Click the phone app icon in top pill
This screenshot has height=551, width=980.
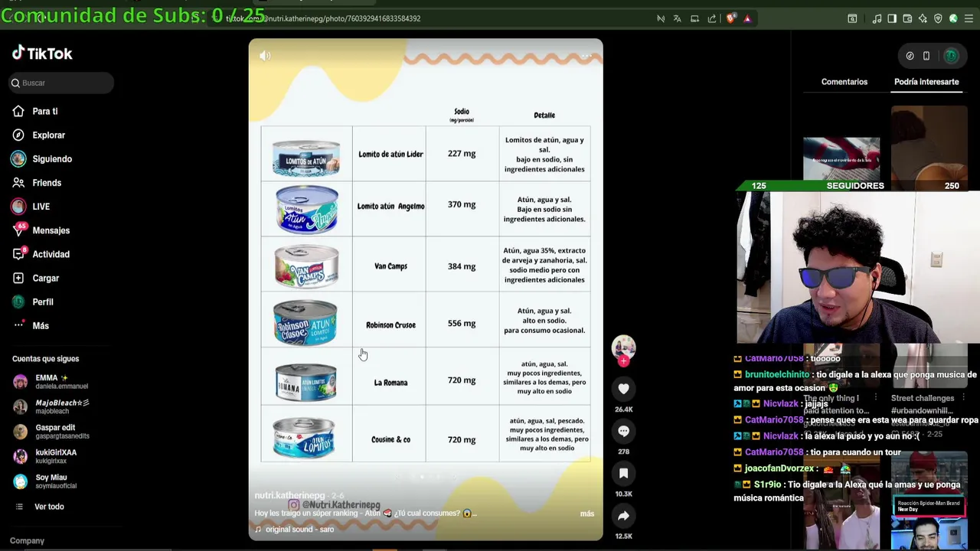tap(926, 56)
